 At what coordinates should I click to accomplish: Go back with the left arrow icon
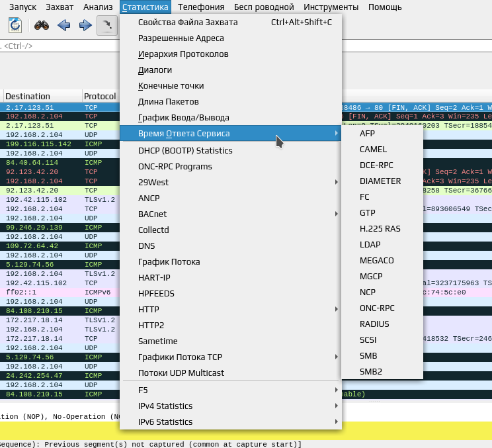pos(63,25)
